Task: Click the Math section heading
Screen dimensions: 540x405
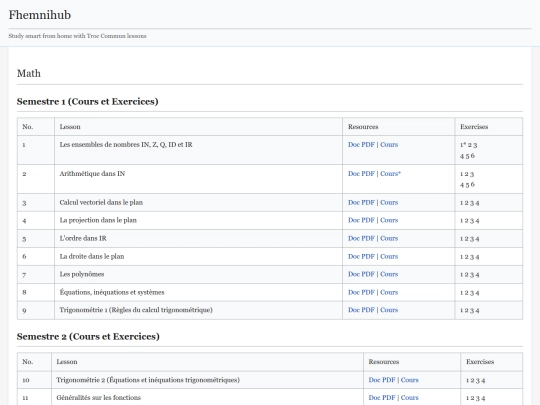Action: [29, 73]
